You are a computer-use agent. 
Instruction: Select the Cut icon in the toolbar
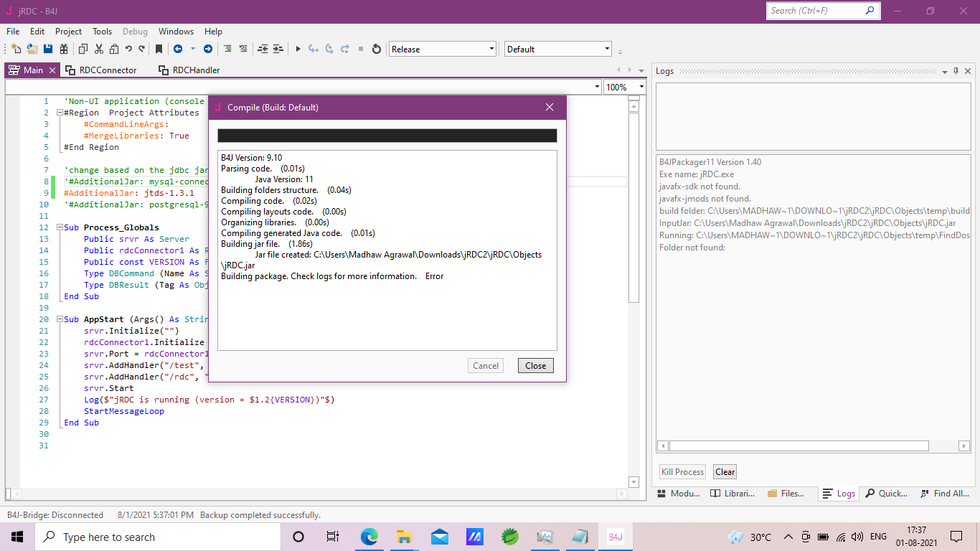click(98, 49)
